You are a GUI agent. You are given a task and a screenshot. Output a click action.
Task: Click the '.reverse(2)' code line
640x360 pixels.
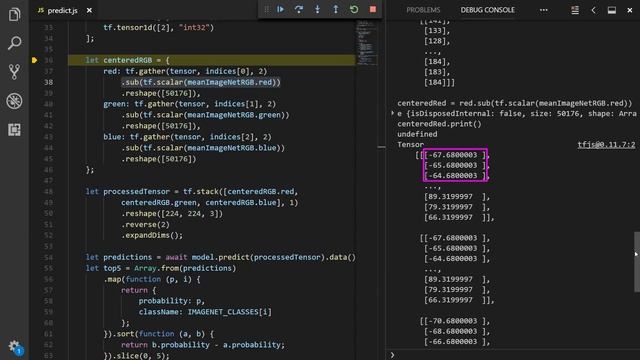pyautogui.click(x=145, y=224)
